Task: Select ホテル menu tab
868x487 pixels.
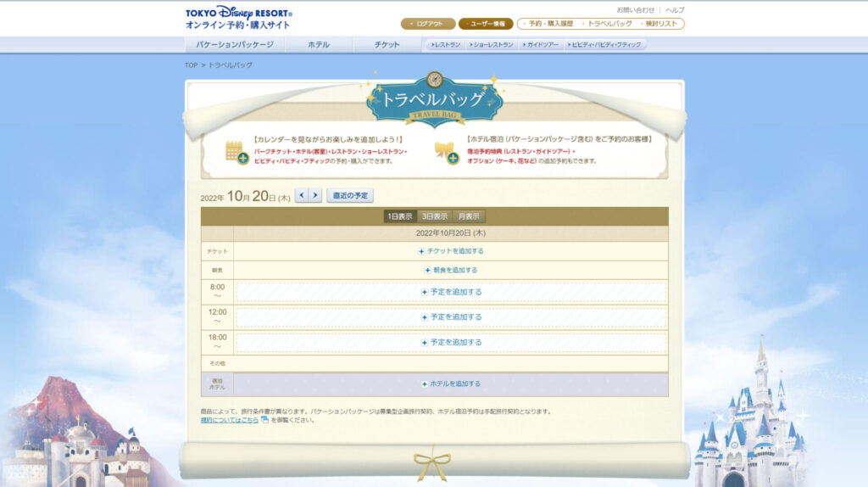Action: click(319, 44)
